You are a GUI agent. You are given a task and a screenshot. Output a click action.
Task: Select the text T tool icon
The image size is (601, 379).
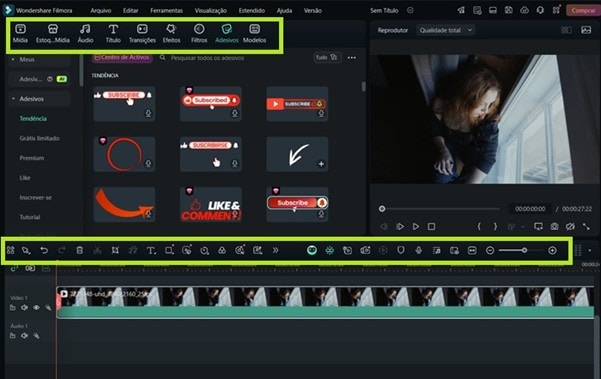[151, 250]
